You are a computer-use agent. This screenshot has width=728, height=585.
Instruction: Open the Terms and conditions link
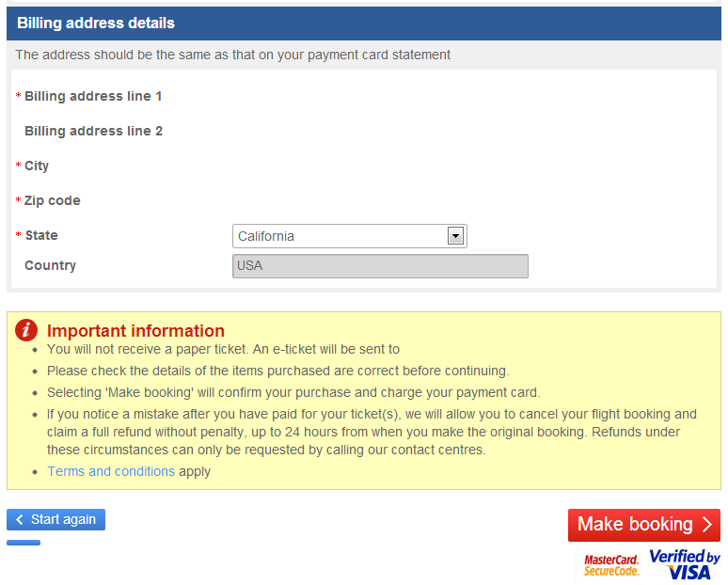click(111, 471)
